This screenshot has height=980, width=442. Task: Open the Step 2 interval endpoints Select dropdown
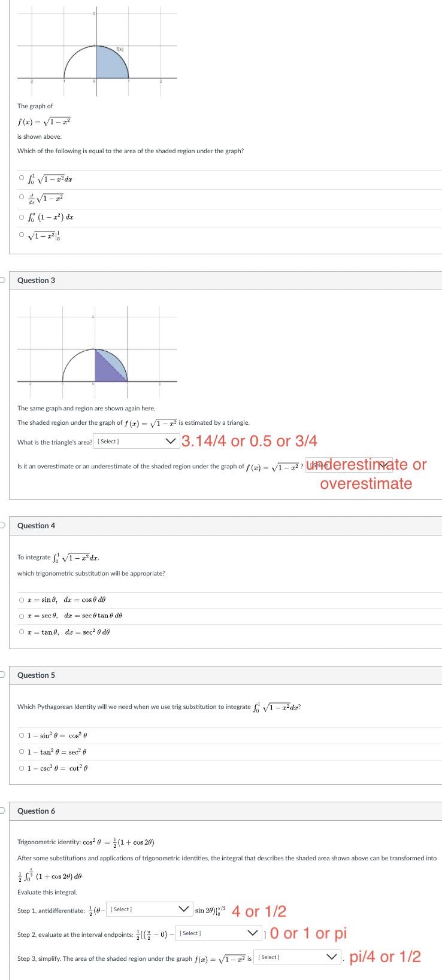tap(218, 933)
